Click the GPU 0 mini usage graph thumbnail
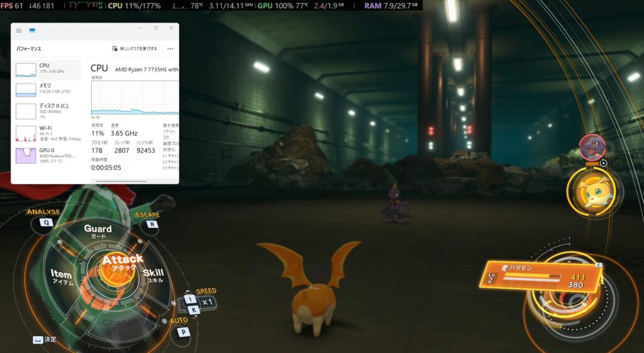Viewport: 644px width, 353px height. (26, 156)
